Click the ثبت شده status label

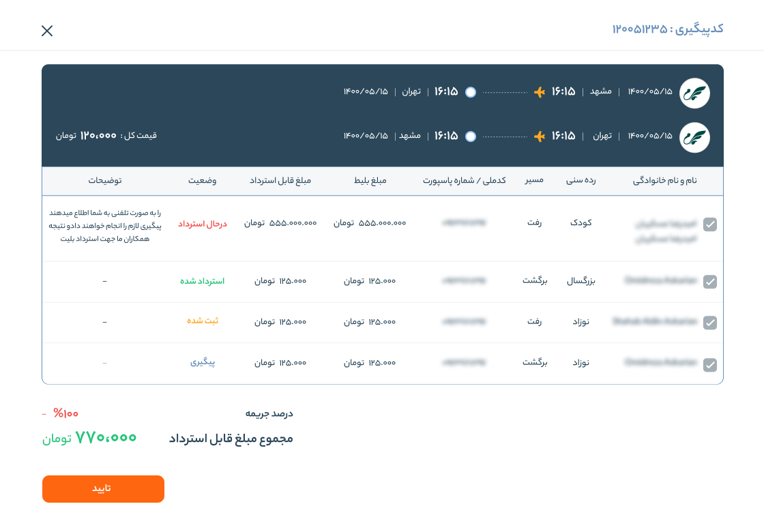coord(203,321)
